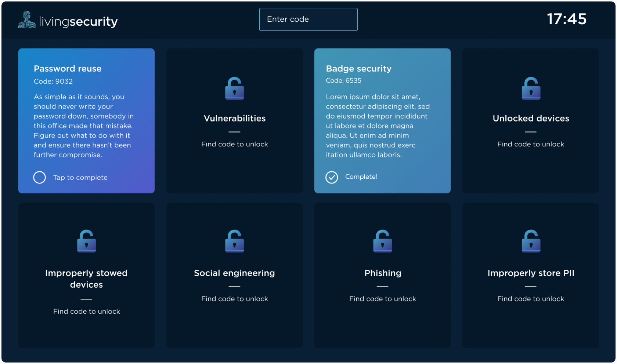The image size is (617, 364).
Task: Open the Unlocked devices card title
Action: click(x=531, y=119)
